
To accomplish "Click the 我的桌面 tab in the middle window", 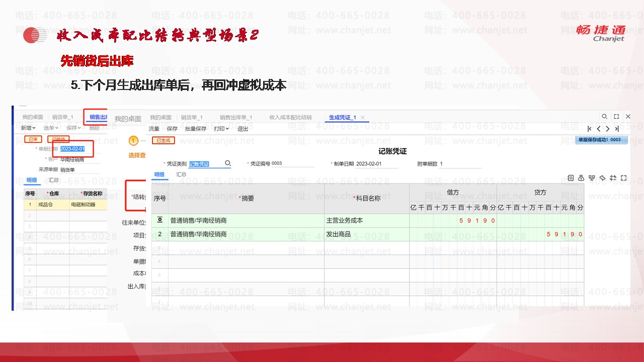I will (x=128, y=119).
